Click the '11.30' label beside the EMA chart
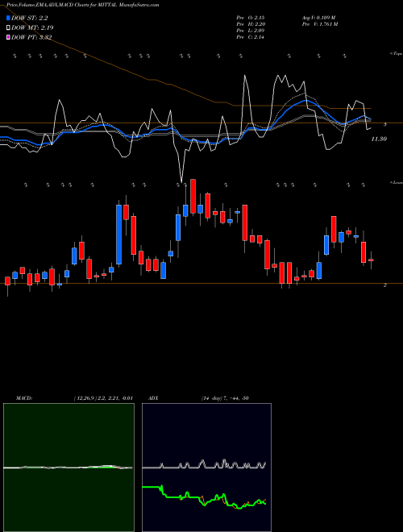 [379, 139]
